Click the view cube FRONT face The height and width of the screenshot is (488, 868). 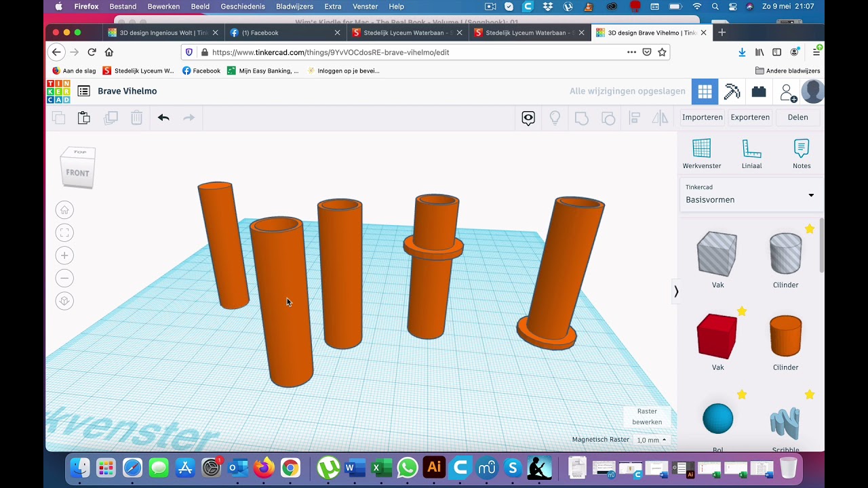[x=77, y=173]
